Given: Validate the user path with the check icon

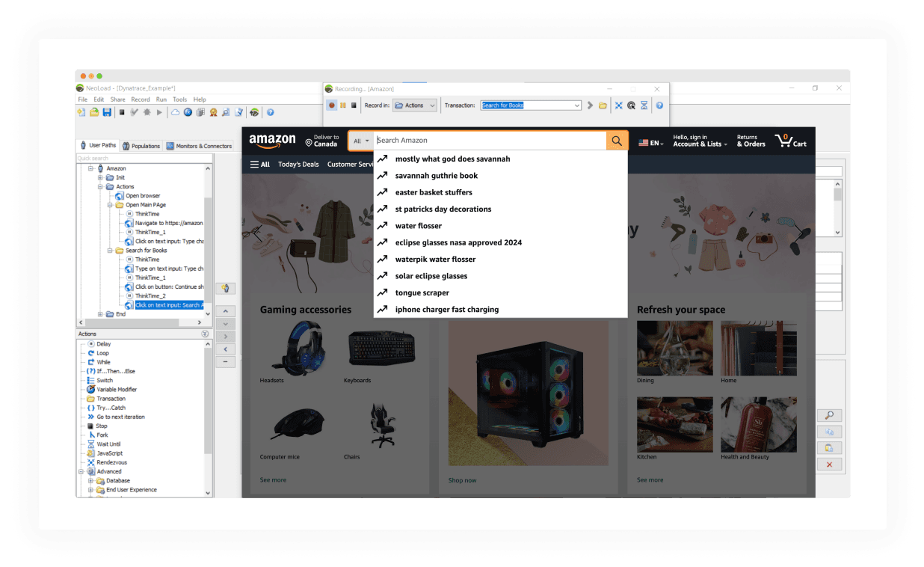Looking at the screenshot, I should (133, 111).
